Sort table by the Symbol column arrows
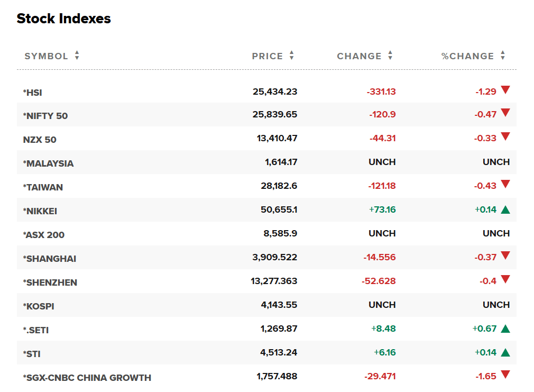 pyautogui.click(x=77, y=56)
